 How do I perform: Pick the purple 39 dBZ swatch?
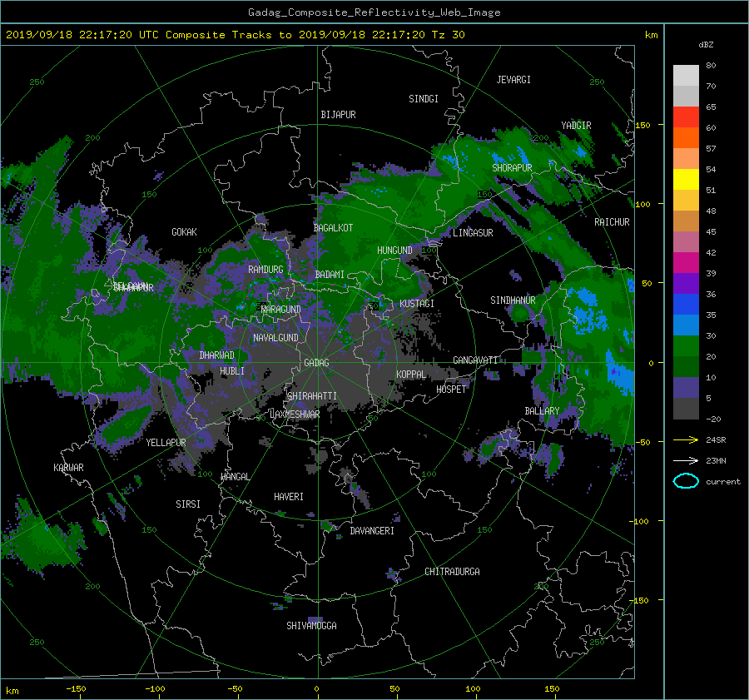[x=686, y=283]
